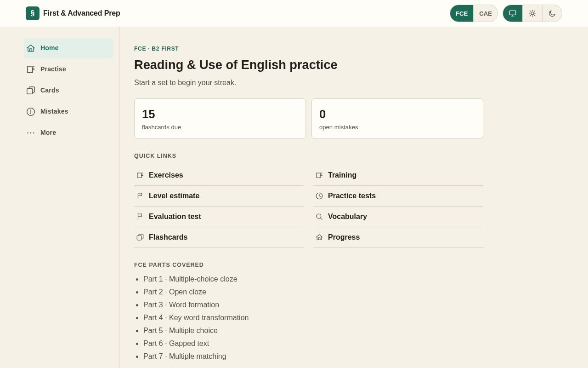Viewport: 588px width, 368px height.
Task: Click the cards icon beside Flashcards
Action: (140, 237)
